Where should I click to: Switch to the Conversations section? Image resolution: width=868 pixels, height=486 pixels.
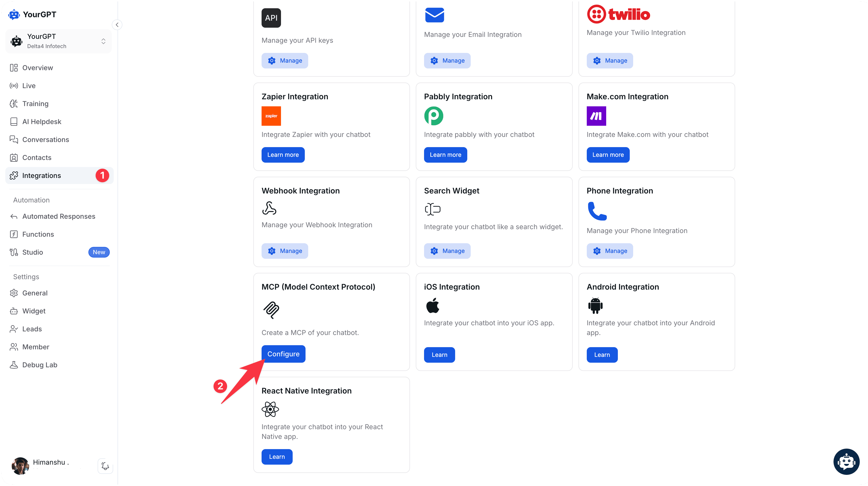[x=45, y=139]
